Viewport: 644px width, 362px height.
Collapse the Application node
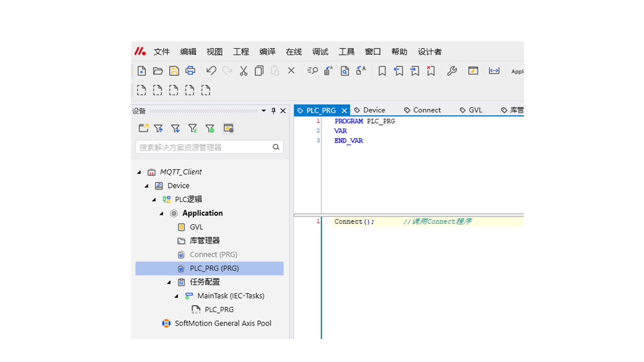click(161, 213)
